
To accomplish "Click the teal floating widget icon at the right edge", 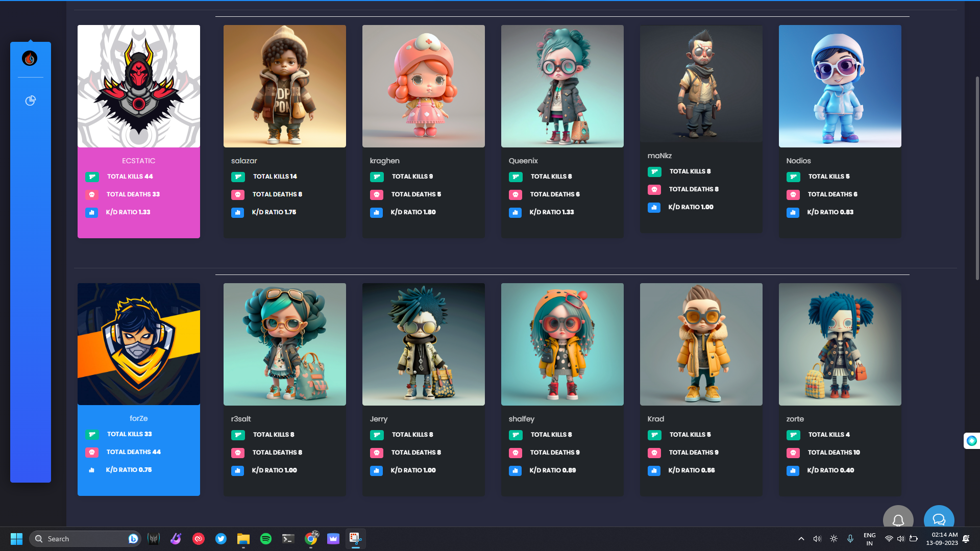I will 971,441.
